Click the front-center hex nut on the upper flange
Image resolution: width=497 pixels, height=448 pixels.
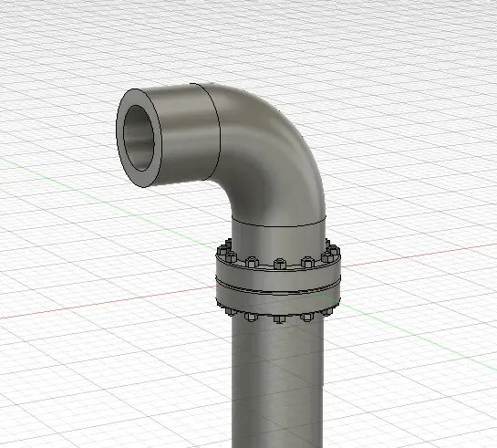pos(280,264)
